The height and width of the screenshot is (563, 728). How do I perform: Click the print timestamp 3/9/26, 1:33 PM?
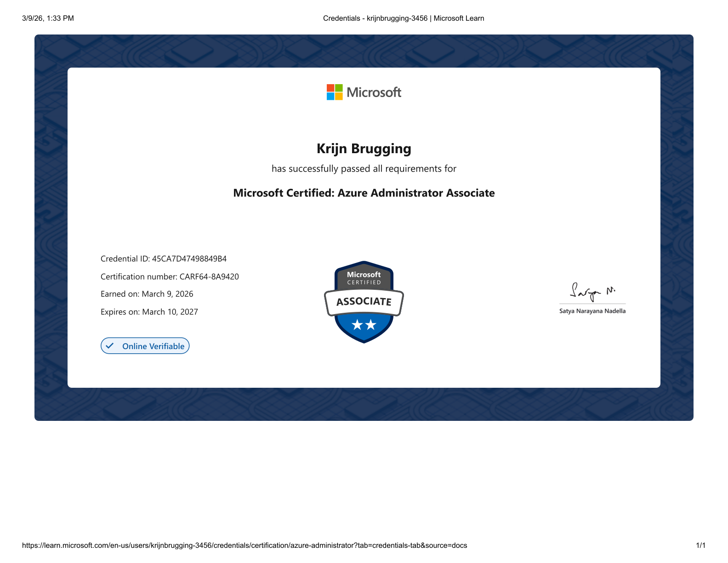tap(48, 18)
